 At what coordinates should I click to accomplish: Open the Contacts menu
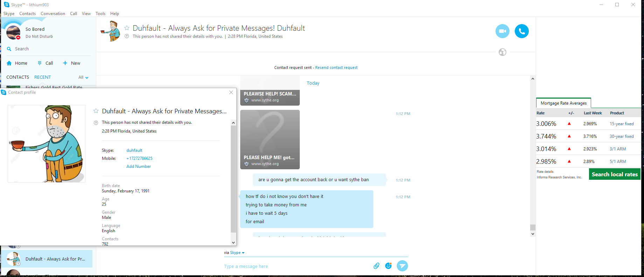coord(27,14)
